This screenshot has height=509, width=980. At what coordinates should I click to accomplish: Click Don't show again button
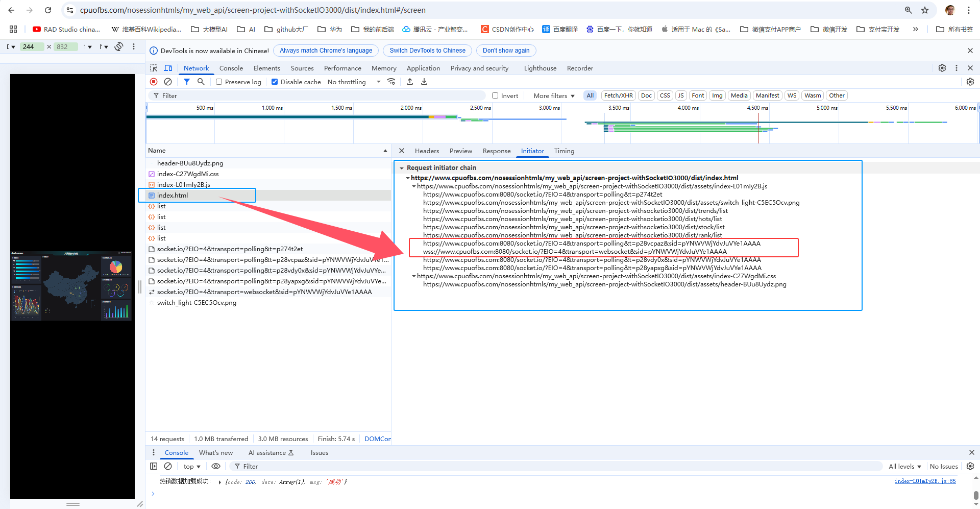(506, 51)
